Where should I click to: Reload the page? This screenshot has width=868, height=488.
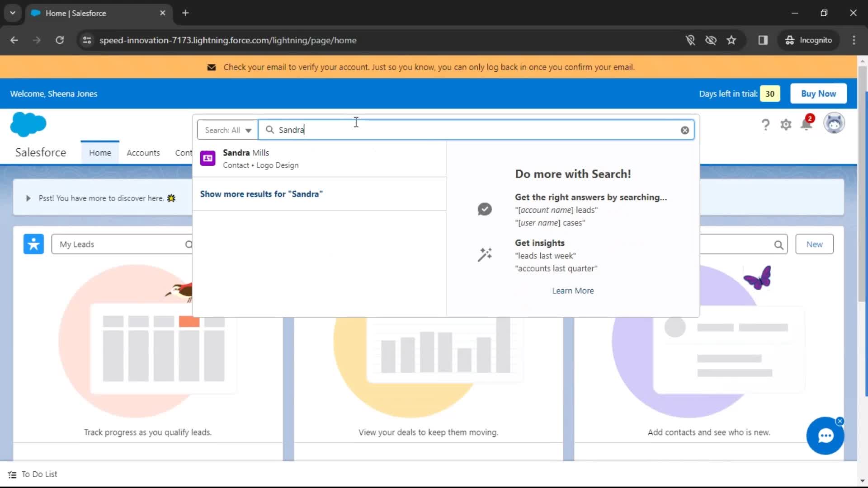[60, 40]
